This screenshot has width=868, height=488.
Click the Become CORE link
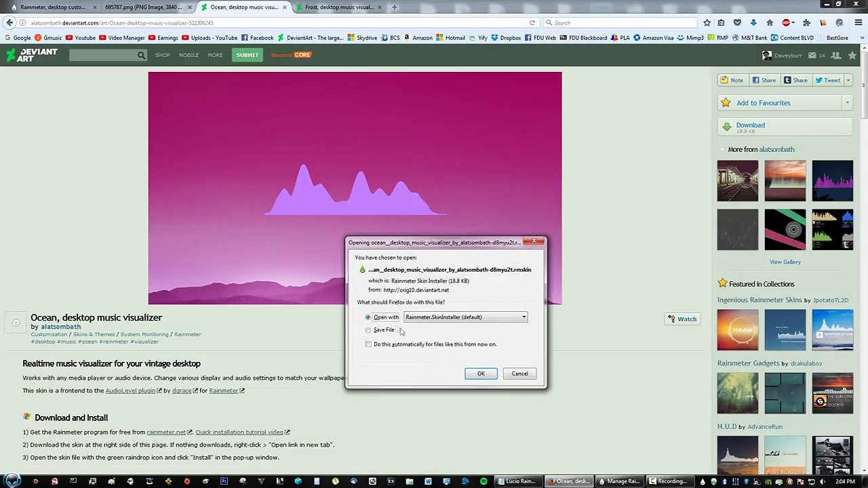tap(291, 55)
